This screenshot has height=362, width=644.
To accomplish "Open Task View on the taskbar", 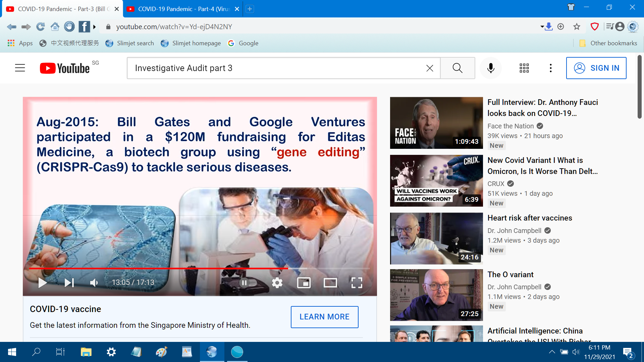I will point(60,352).
